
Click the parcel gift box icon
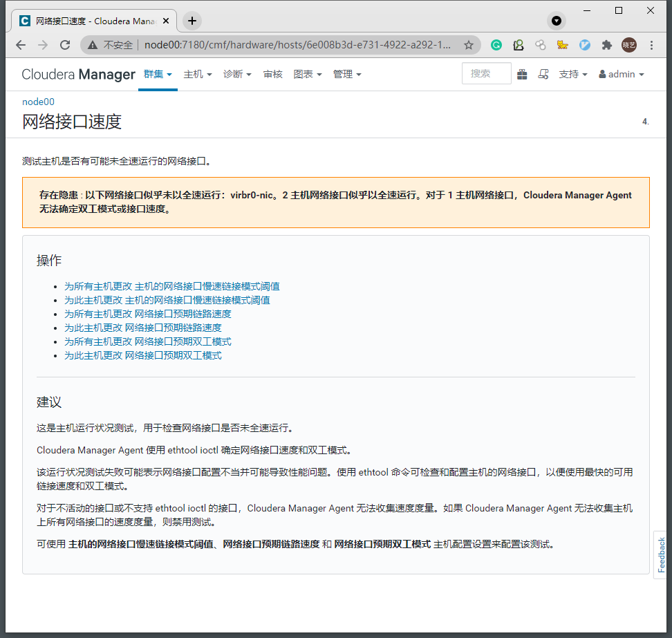pos(522,75)
